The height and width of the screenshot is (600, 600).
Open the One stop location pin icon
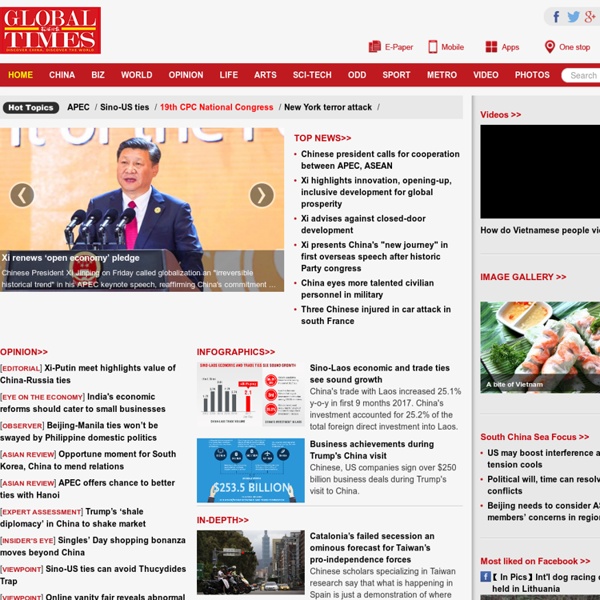pyautogui.click(x=549, y=47)
